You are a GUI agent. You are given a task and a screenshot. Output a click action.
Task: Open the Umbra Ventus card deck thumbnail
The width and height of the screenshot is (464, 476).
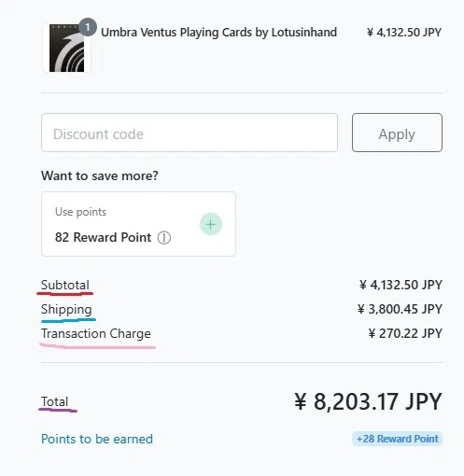(x=66, y=48)
